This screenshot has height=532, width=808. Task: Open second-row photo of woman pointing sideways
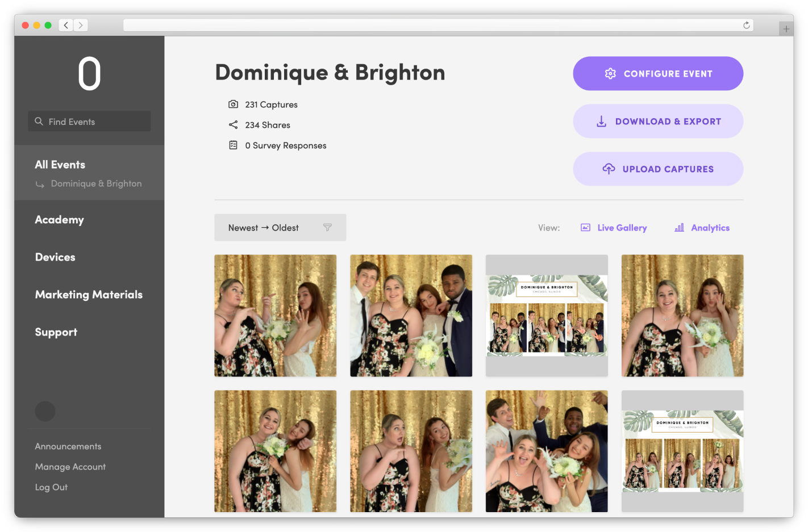411,451
